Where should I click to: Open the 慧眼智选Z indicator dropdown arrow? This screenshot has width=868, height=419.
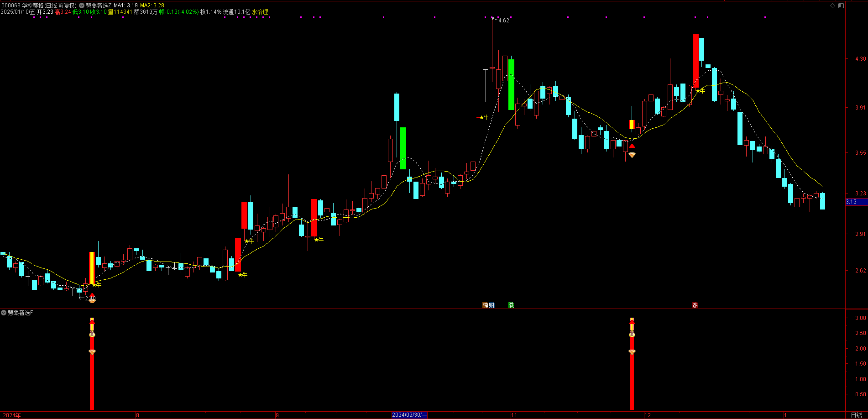pyautogui.click(x=82, y=5)
